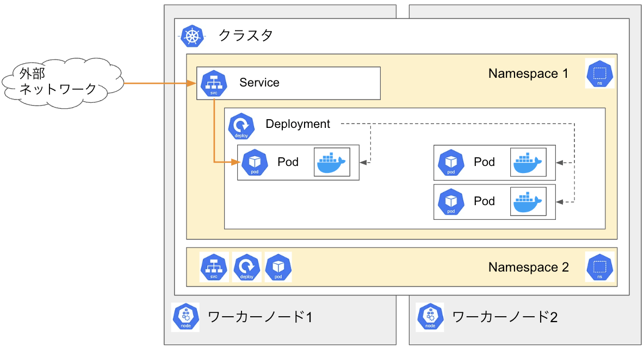Click Docker whale in lower worker node 2 Pod
The width and height of the screenshot is (644, 351).
click(x=528, y=201)
